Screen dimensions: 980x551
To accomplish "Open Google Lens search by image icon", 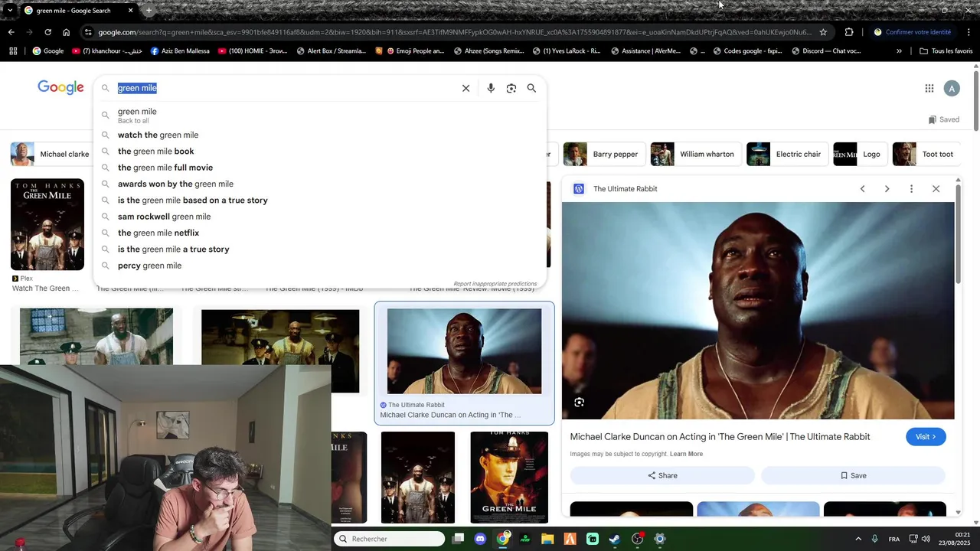I will point(511,88).
